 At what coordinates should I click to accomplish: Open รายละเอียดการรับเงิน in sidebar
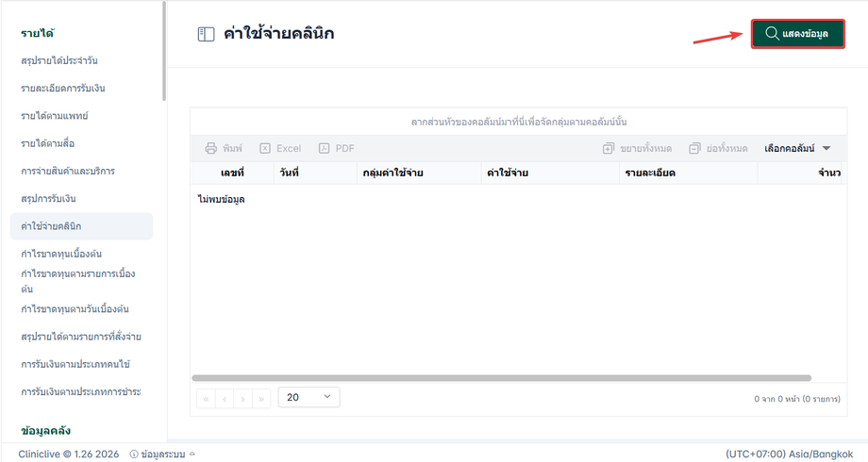pyautogui.click(x=63, y=88)
